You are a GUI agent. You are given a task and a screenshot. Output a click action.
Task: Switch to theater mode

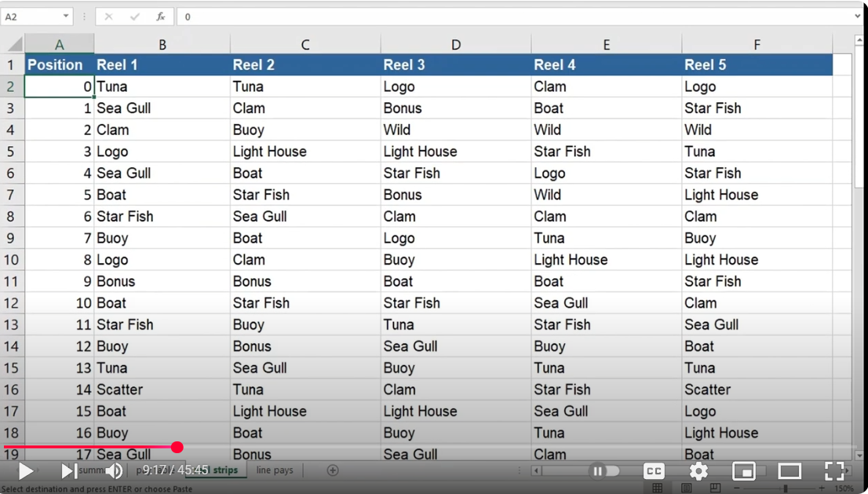[789, 470]
